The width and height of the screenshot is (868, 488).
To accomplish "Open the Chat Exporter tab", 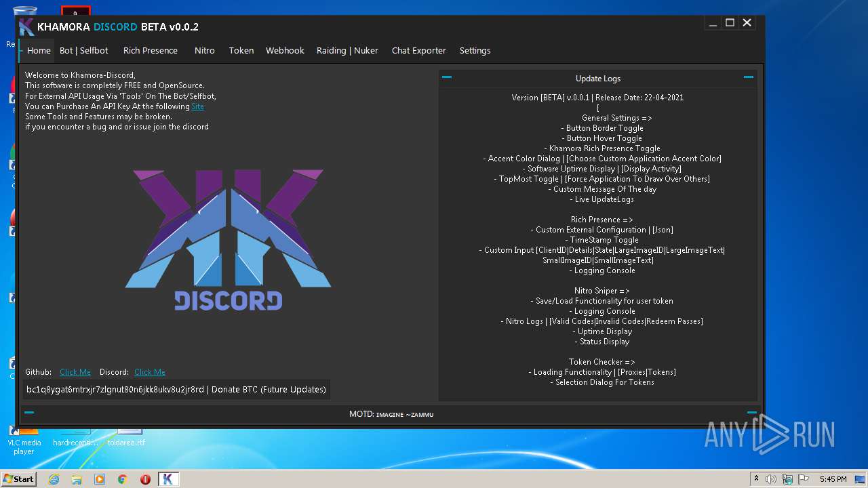I will 419,51.
